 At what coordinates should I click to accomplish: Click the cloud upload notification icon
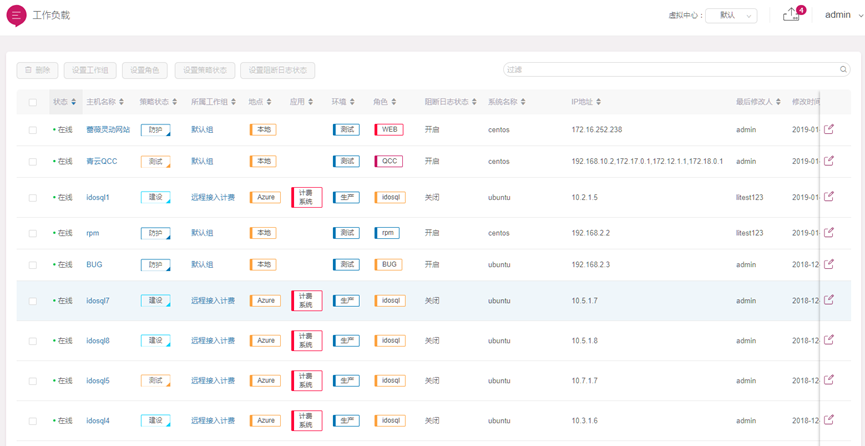(x=791, y=15)
